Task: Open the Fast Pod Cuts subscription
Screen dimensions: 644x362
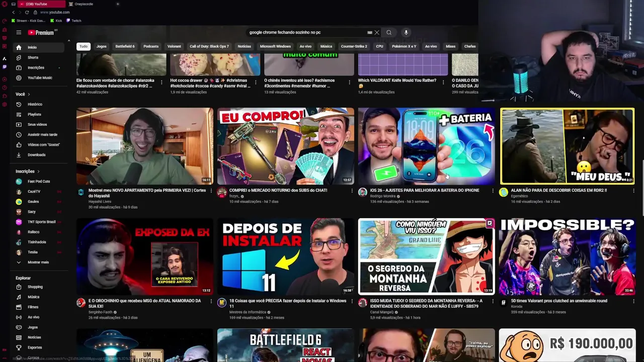Action: (x=39, y=182)
